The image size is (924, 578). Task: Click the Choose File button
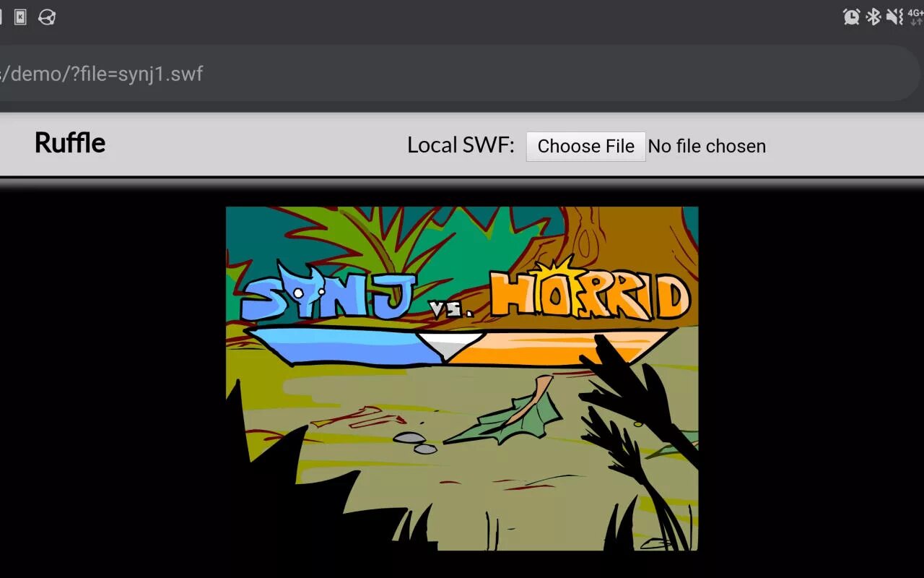pos(585,146)
